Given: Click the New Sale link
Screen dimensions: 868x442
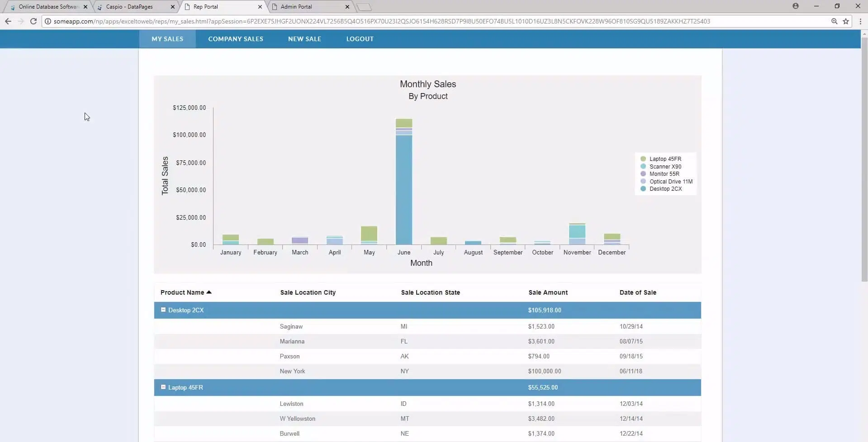Looking at the screenshot, I should 304,39.
